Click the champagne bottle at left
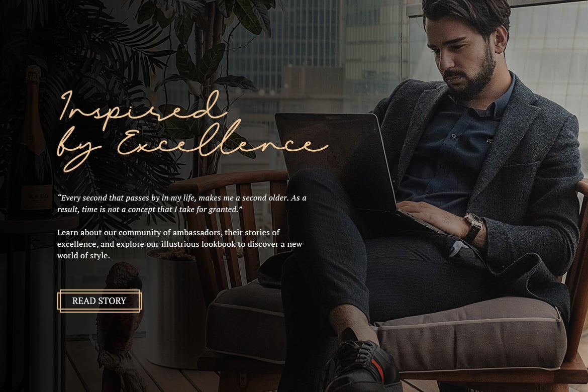This screenshot has width=588, height=392. [x=34, y=143]
